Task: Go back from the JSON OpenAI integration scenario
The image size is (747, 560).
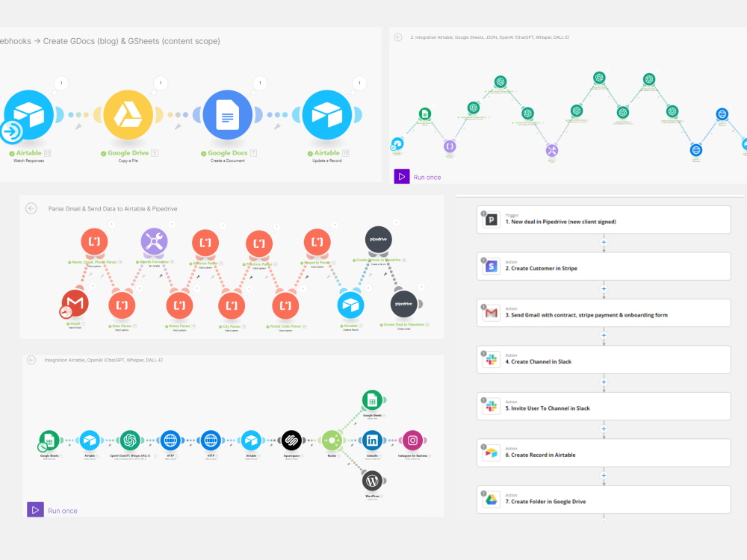Action: (398, 37)
